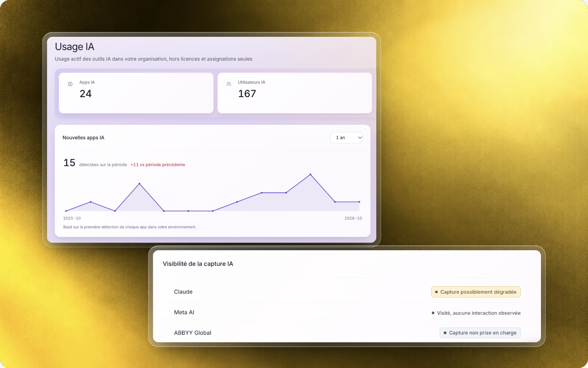Image resolution: width=588 pixels, height=368 pixels.
Task: Click the 'Basé sur la première détection' footnote
Action: 130,227
